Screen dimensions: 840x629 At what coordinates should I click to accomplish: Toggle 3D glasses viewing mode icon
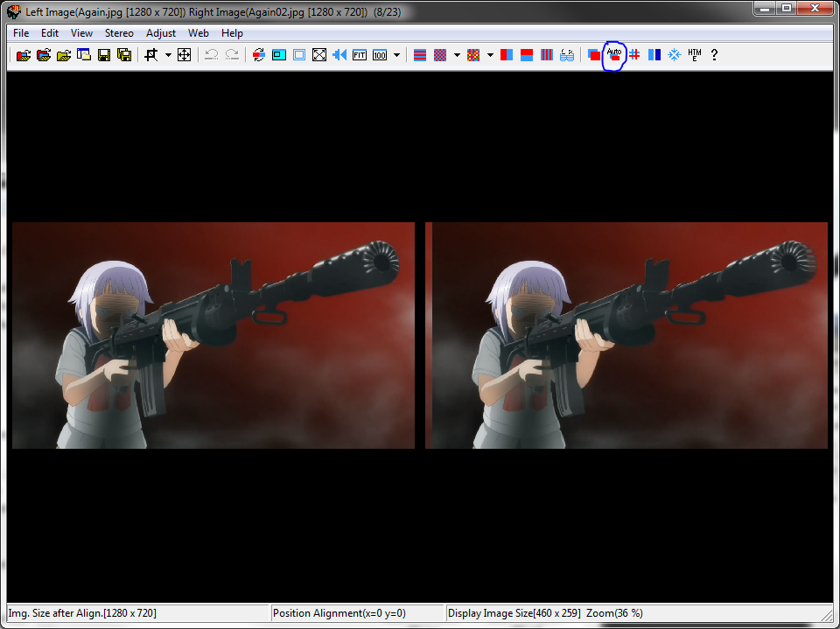coord(567,55)
